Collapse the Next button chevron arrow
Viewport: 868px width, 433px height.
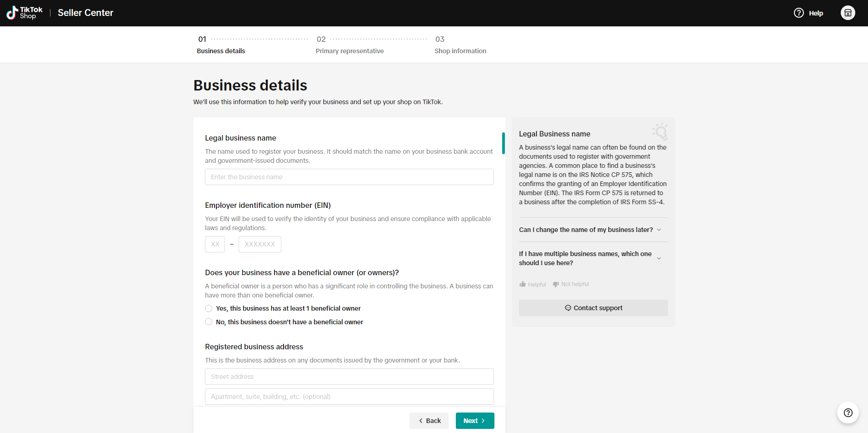pyautogui.click(x=483, y=421)
